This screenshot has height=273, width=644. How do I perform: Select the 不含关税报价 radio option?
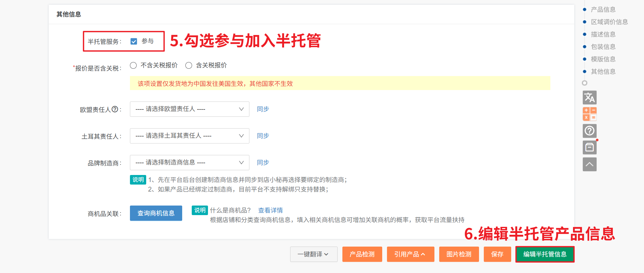click(x=133, y=65)
